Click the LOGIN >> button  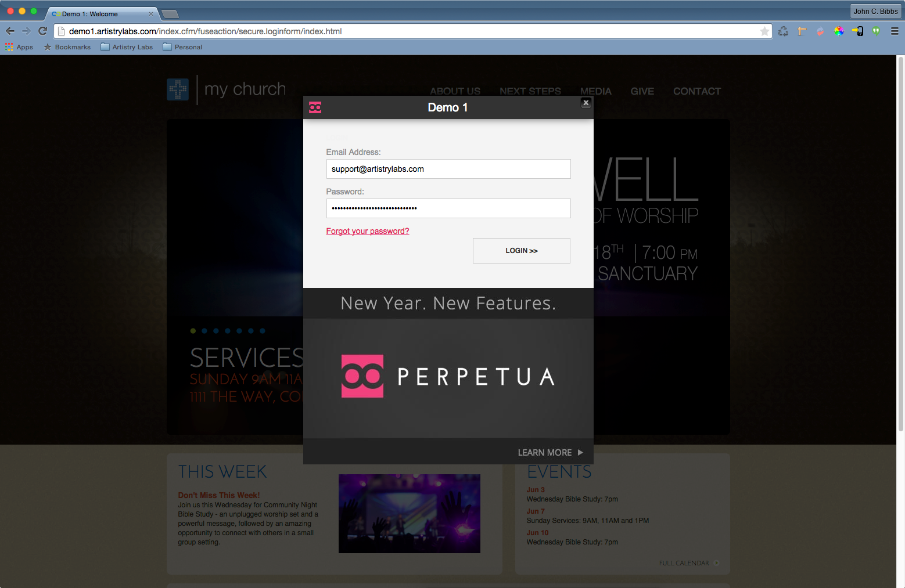522,251
